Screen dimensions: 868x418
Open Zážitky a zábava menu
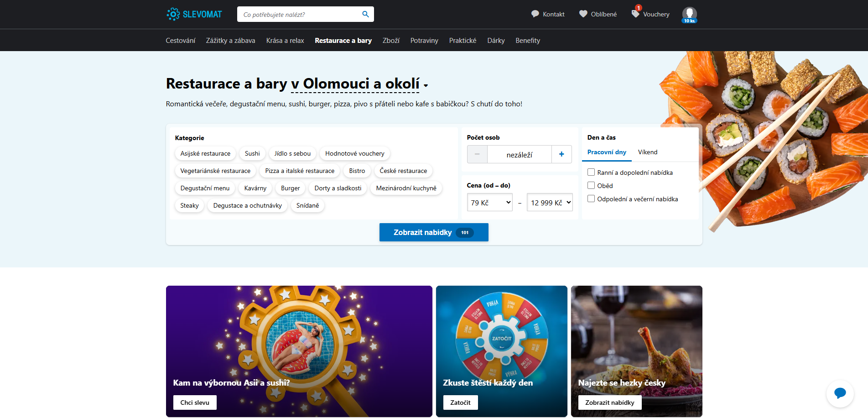coord(230,41)
